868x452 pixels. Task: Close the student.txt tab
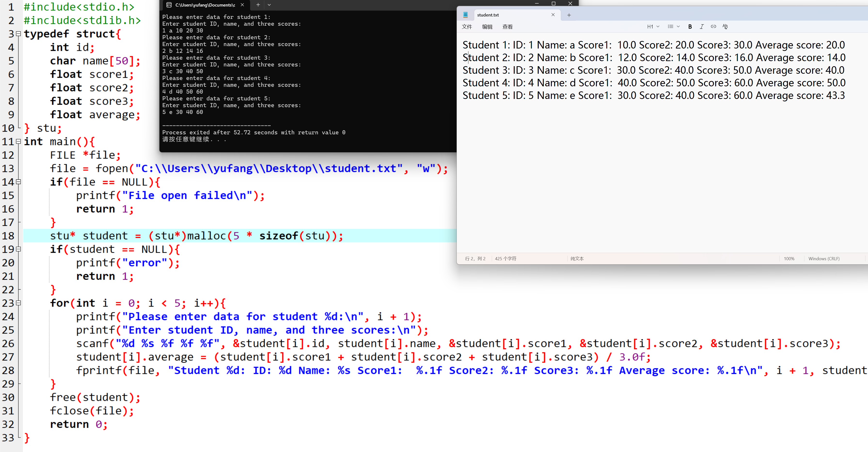point(553,15)
